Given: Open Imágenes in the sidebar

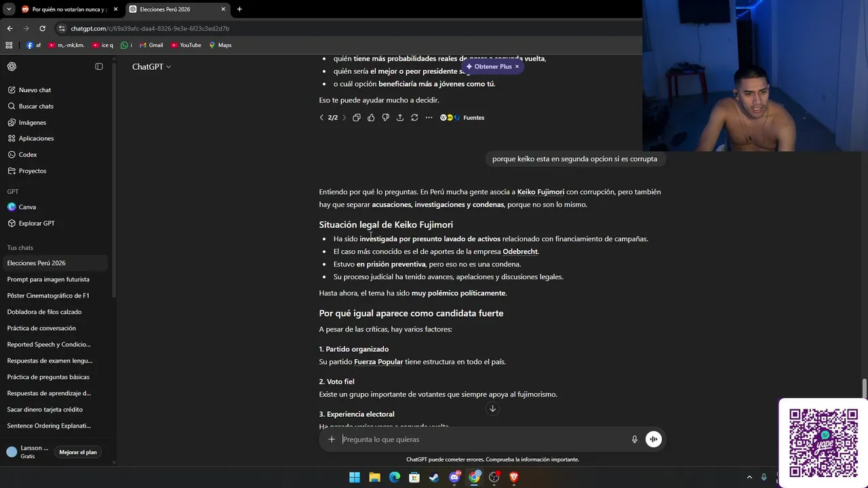Looking at the screenshot, I should (56, 123).
